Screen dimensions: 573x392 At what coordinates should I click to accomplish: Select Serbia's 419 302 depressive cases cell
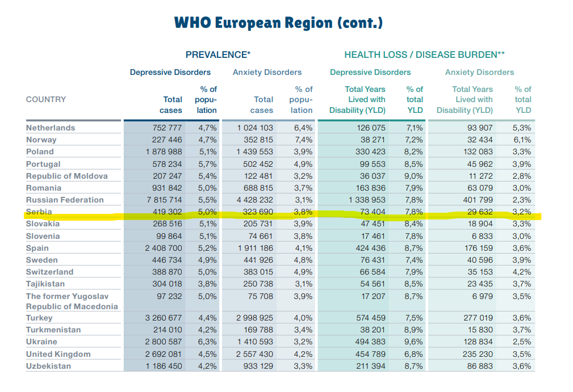point(167,212)
